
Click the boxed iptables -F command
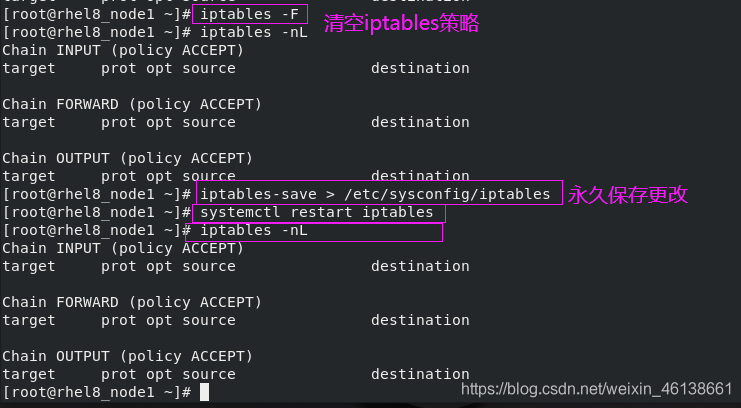[x=250, y=14]
